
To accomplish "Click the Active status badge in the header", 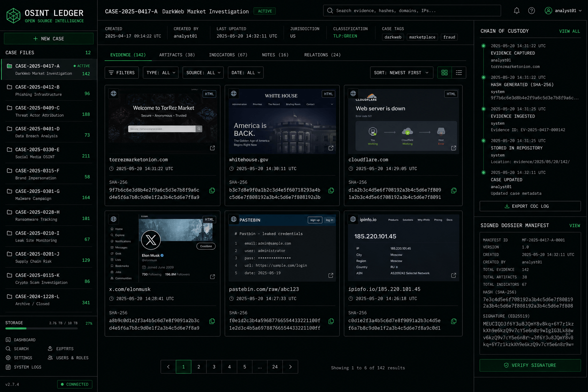I will (265, 11).
